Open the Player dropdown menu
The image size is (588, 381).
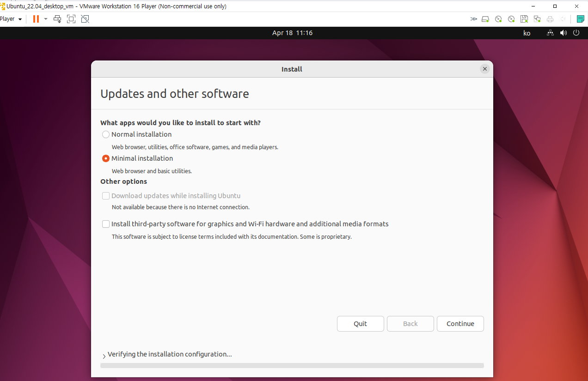(11, 19)
